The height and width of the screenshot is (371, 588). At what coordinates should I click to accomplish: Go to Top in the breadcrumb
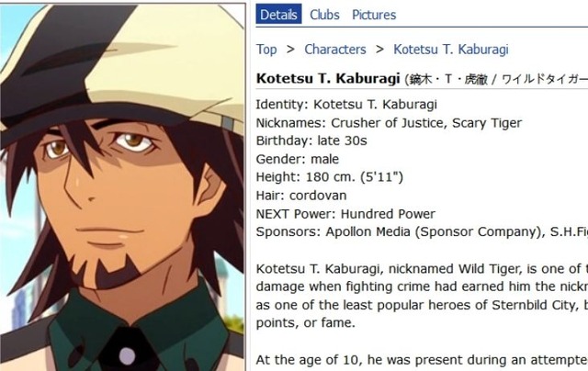point(266,50)
